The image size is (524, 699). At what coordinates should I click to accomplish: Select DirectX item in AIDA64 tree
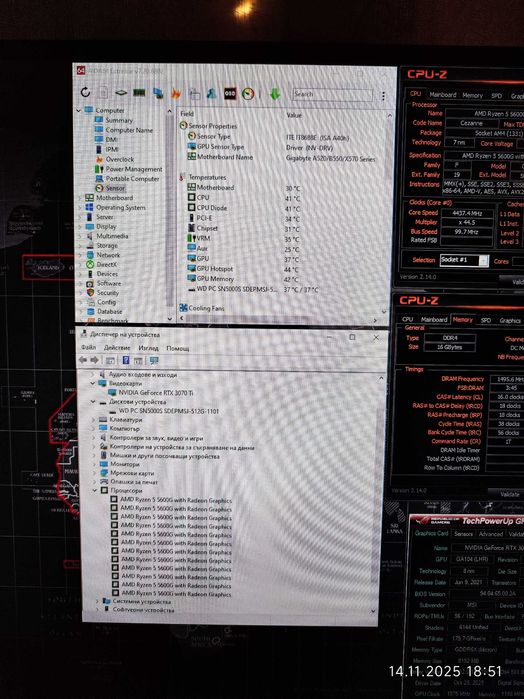[x=102, y=264]
